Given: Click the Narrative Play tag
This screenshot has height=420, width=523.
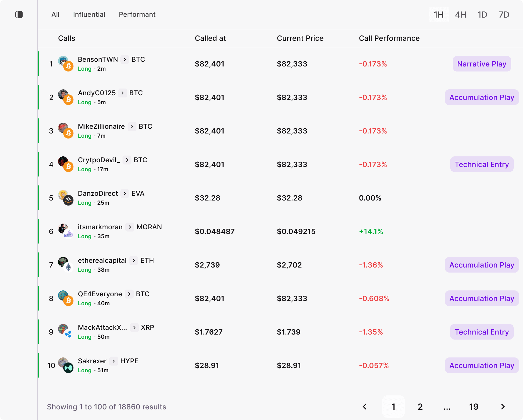Looking at the screenshot, I should click(482, 64).
